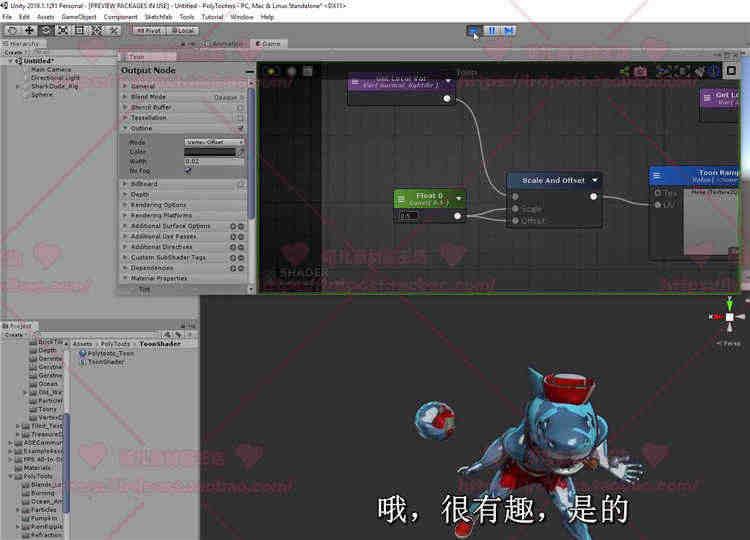The width and height of the screenshot is (750, 540).
Task: Toggle the Tessellation checkbox
Action: (x=241, y=118)
